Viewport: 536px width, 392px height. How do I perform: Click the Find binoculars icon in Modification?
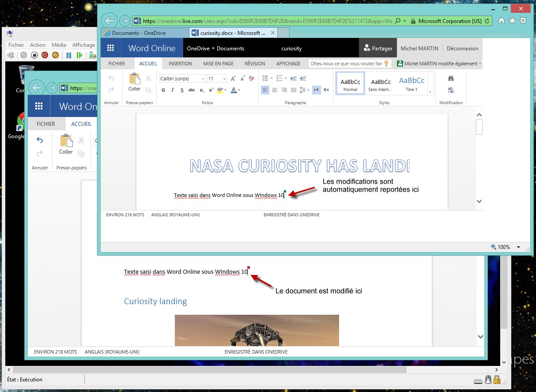pos(451,79)
